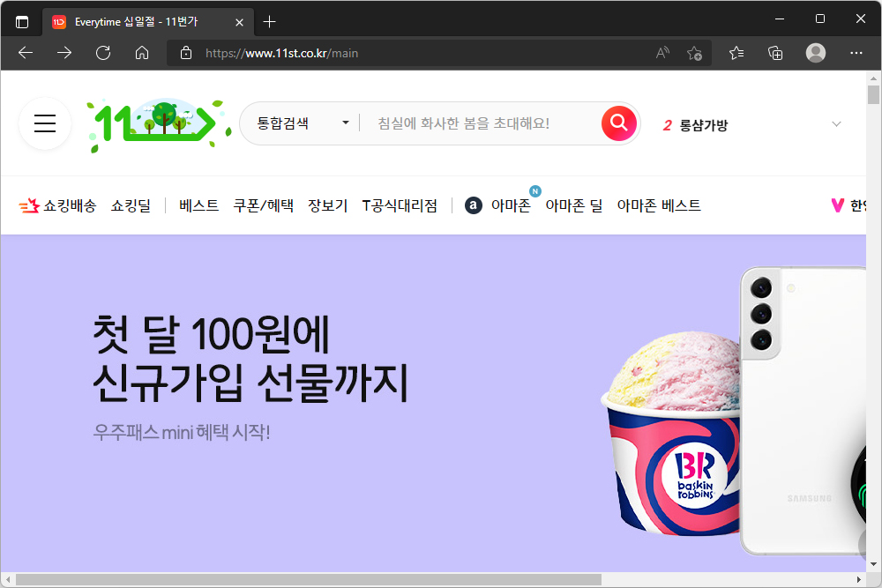
Task: Click the Amazon 'a' circle icon
Action: click(473, 205)
